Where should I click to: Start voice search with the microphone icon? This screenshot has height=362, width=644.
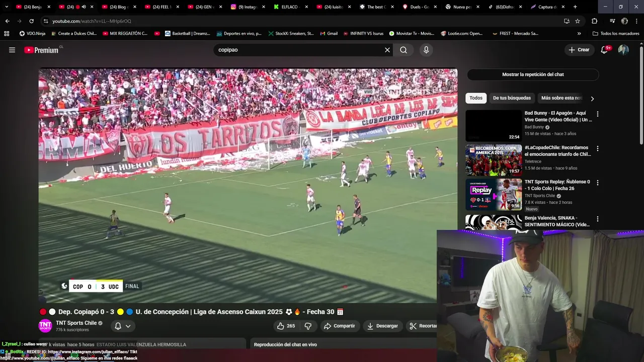(x=426, y=50)
